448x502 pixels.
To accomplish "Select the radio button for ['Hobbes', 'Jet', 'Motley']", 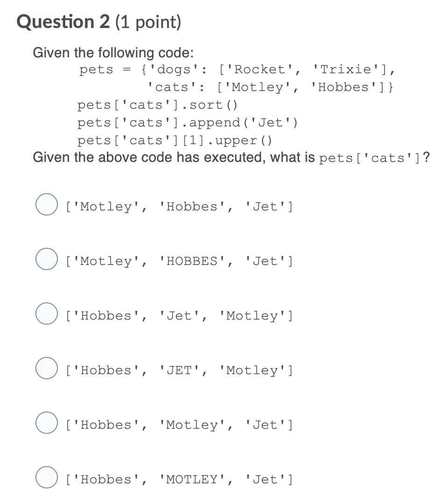I will pos(46,313).
